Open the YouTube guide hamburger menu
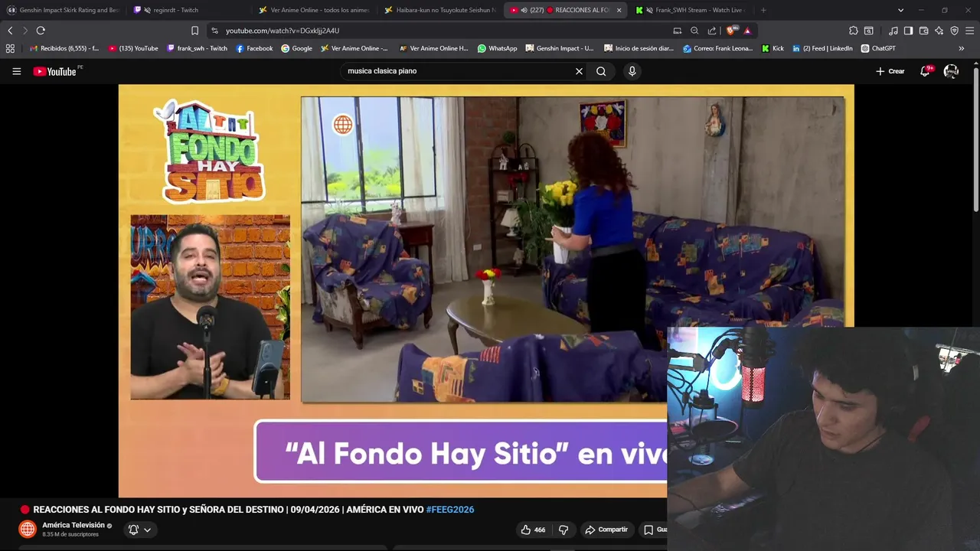This screenshot has width=980, height=551. click(x=16, y=71)
